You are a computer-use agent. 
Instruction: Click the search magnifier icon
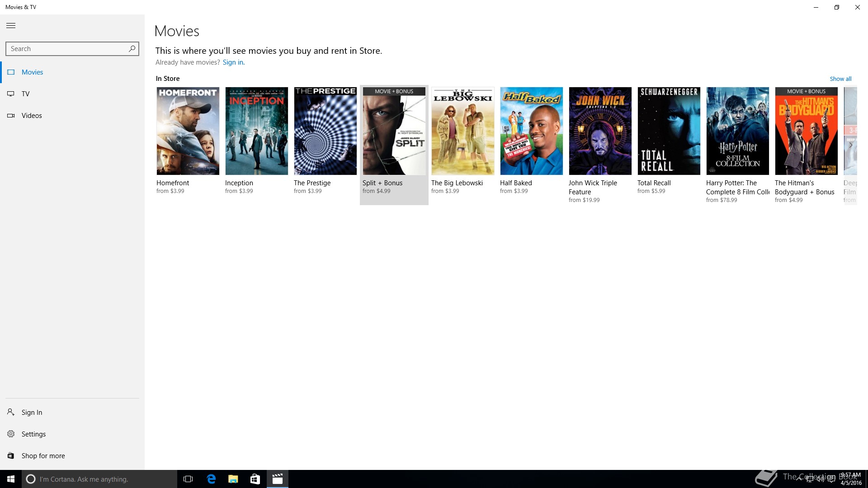tap(132, 48)
